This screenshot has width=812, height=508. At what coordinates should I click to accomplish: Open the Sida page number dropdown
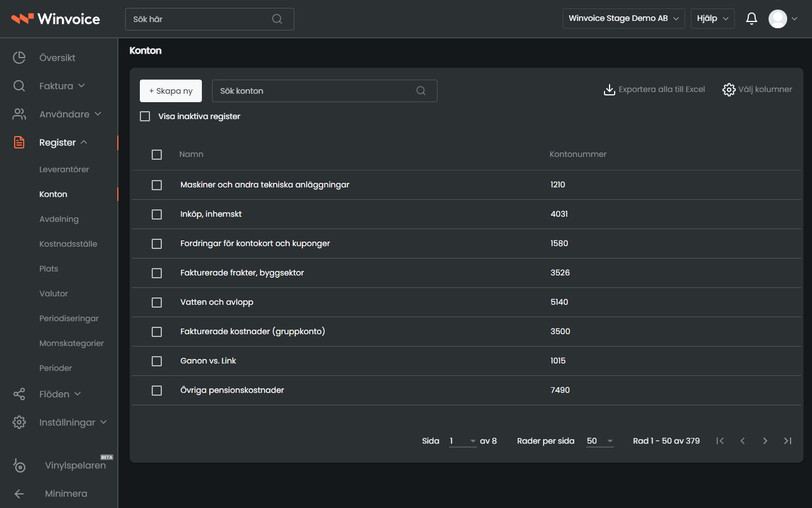pyautogui.click(x=462, y=441)
